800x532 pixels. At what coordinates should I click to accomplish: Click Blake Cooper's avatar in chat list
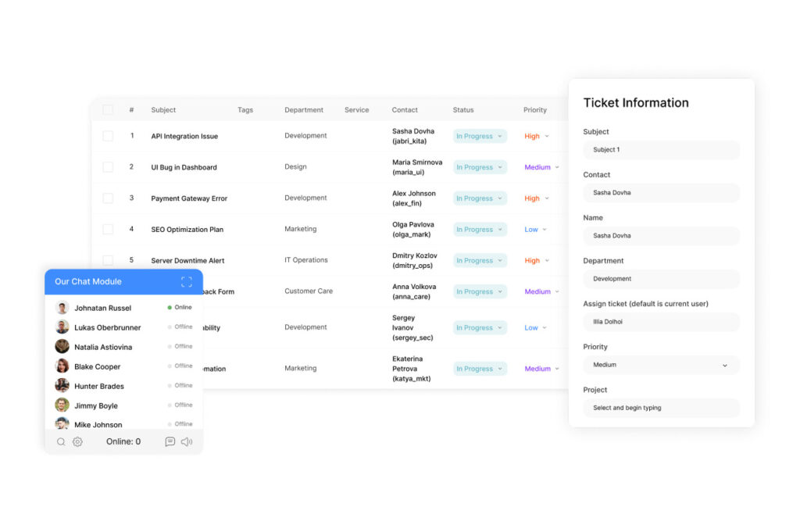[62, 366]
